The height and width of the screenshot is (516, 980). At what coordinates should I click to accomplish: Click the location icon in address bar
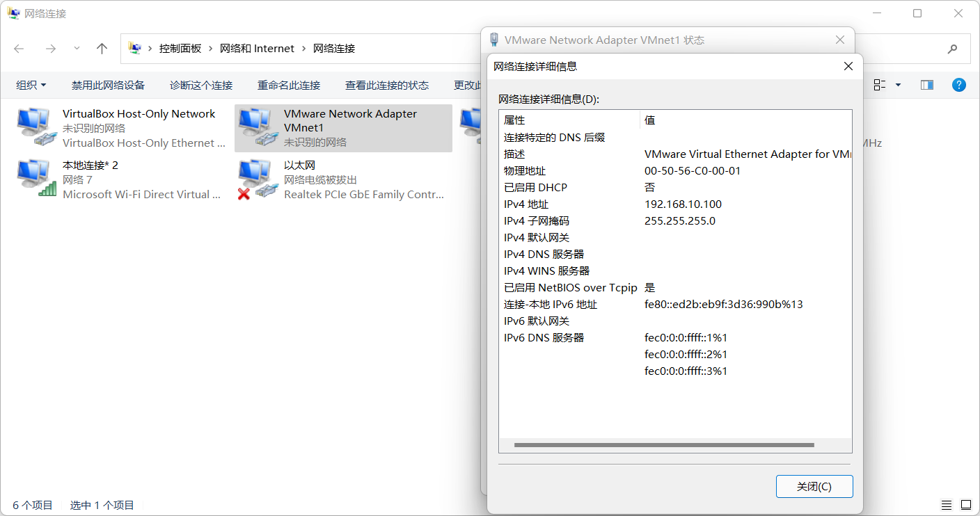click(135, 48)
